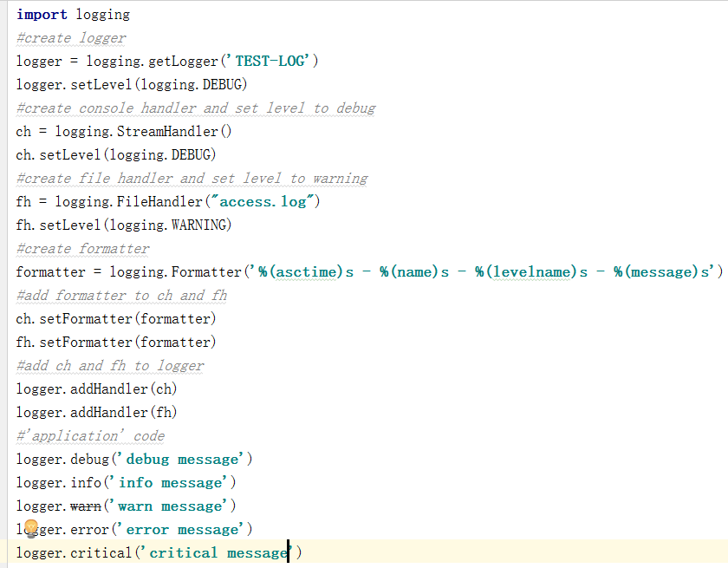
Task: Click '%(levelname)s' in the formatter string
Action: [530, 271]
